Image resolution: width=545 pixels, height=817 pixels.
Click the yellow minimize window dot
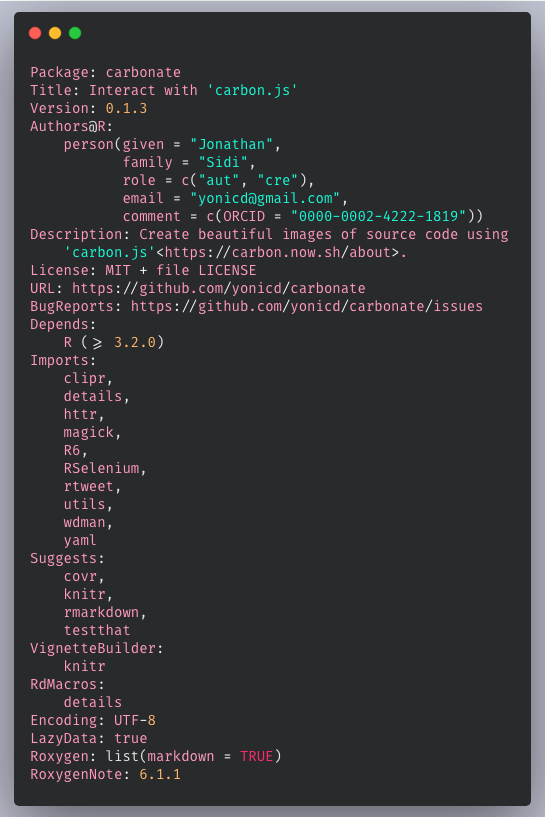55,33
